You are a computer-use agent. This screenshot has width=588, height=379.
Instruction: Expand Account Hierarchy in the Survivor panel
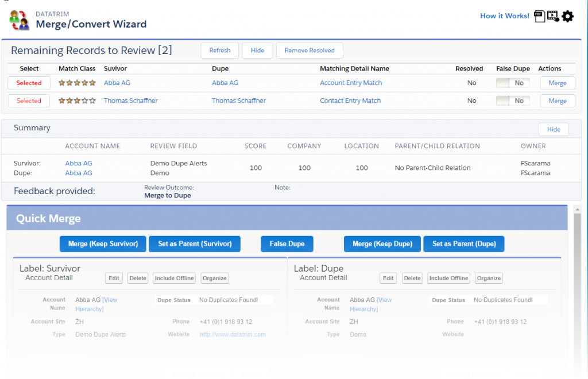click(57, 355)
